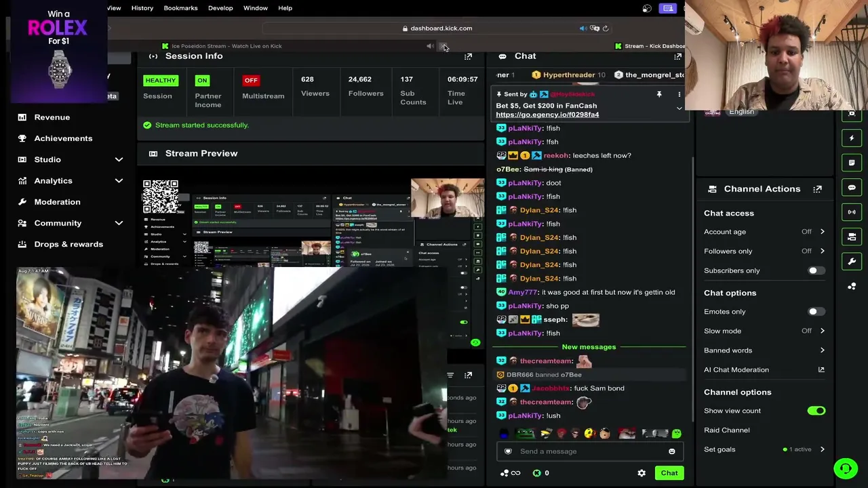The width and height of the screenshot is (868, 488).
Task: Switch to Stream - Kick Dashboard tab
Action: click(651, 46)
